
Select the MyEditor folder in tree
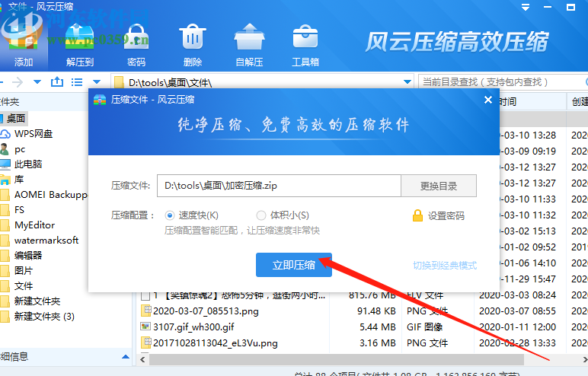(34, 225)
